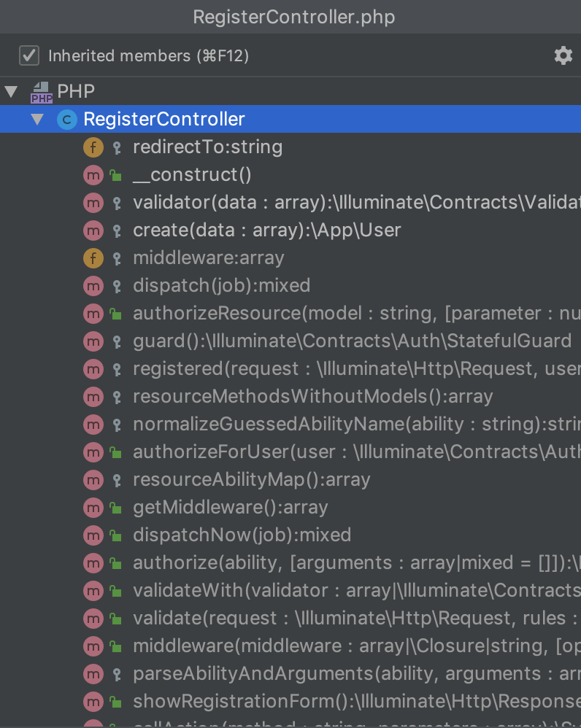Click the RegisterController.php popup title
The width and height of the screenshot is (581, 728).
click(294, 18)
